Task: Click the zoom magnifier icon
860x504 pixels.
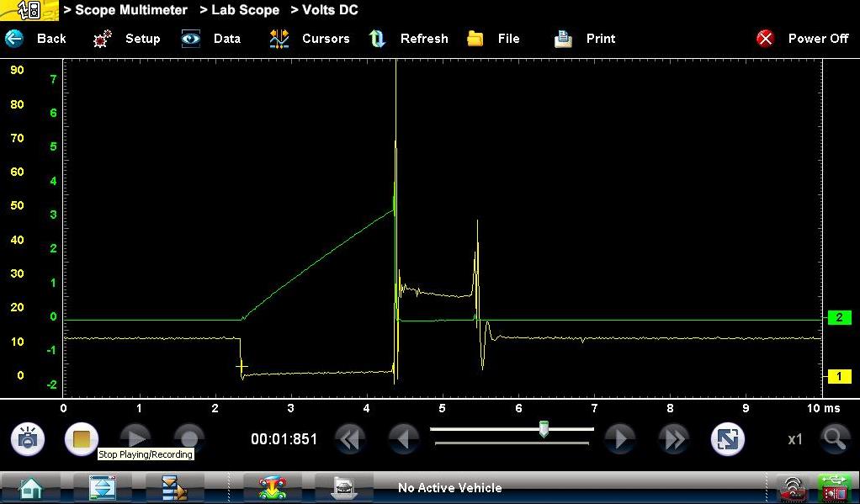Action: (x=834, y=438)
